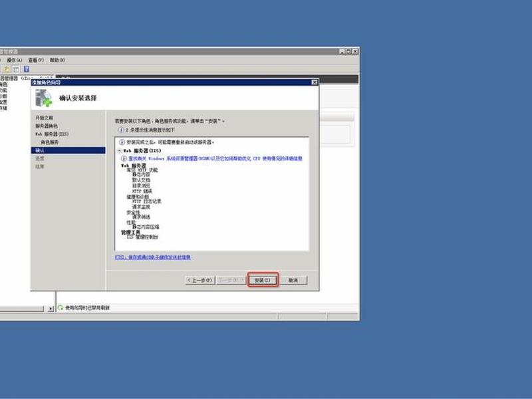
Task: Open the 帮助(H) menu in Server Manager
Action: (x=57, y=60)
